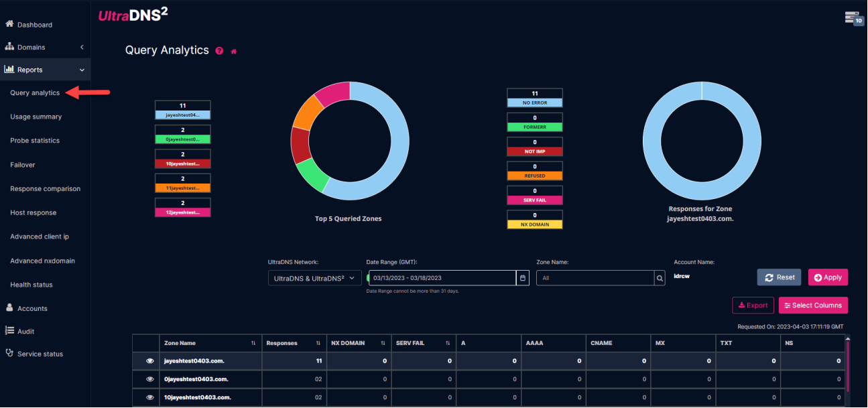This screenshot has width=868, height=408.
Task: Open Health status report
Action: point(32,285)
